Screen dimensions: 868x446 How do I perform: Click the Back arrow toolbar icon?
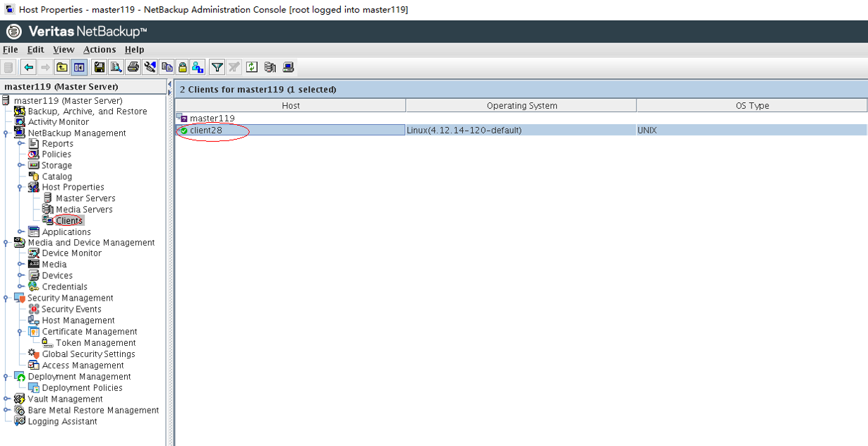28,68
